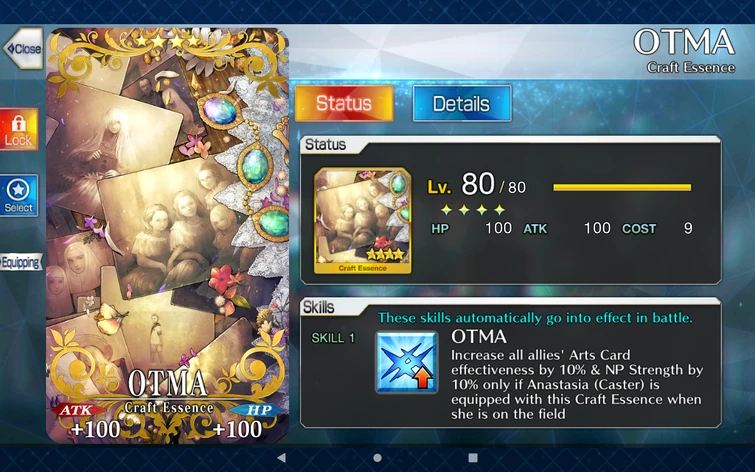Toggle the red Lock button

coord(19,129)
